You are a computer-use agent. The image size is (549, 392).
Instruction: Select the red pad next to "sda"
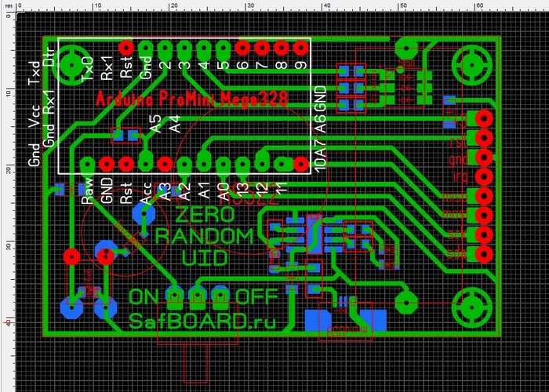tap(484, 254)
